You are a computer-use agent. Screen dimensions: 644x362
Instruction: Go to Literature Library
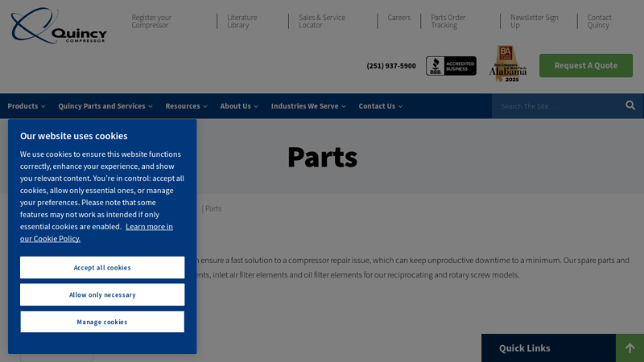[242, 22]
